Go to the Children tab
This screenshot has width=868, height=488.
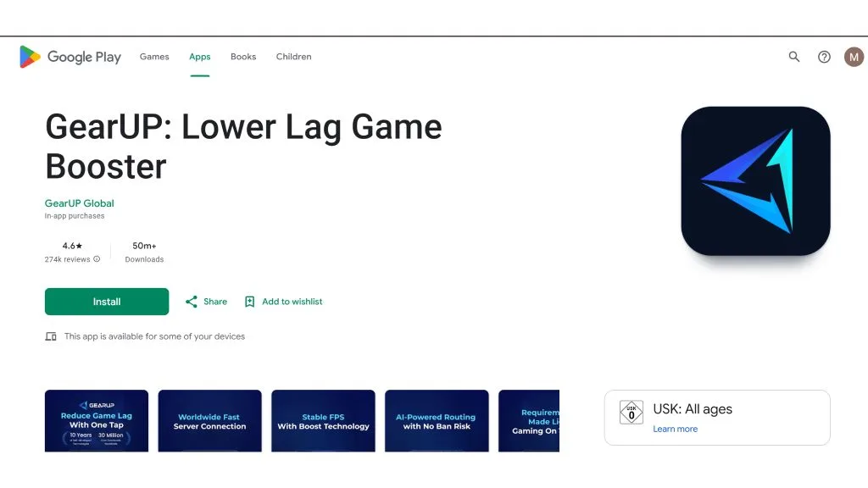click(x=294, y=57)
